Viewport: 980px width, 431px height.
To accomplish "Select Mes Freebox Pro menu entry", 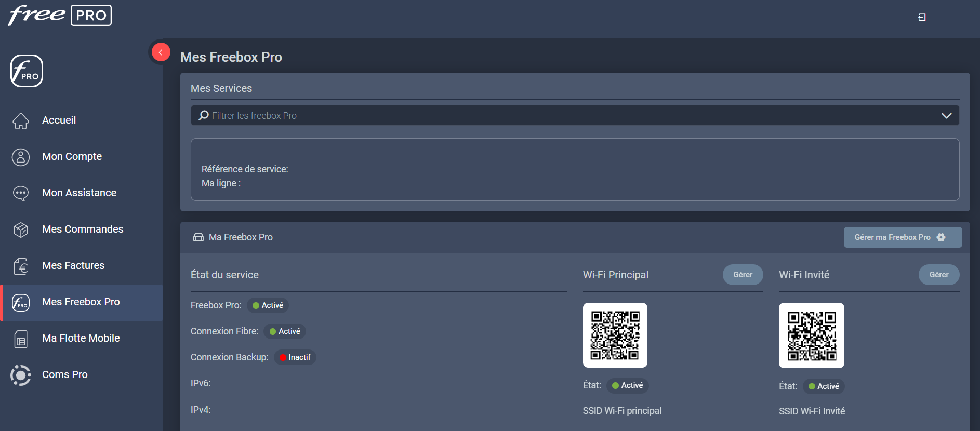I will [x=81, y=302].
